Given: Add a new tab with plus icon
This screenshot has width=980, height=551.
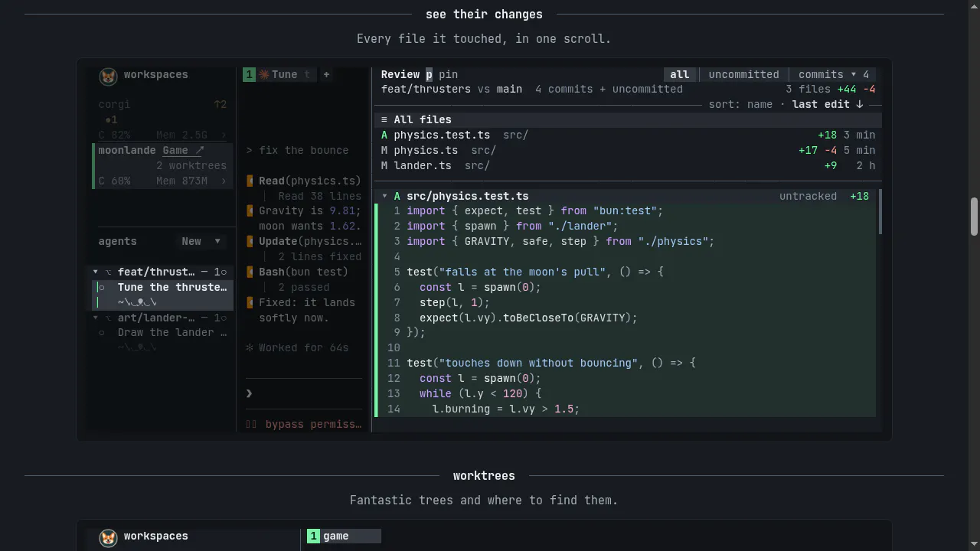Looking at the screenshot, I should pos(326,74).
